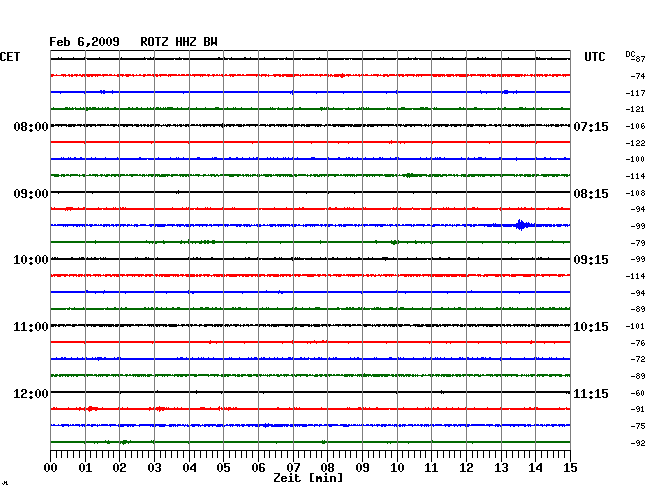This screenshot has width=650, height=494.
Task: Click the date label "Feb 6,2009"
Action: tap(84, 42)
